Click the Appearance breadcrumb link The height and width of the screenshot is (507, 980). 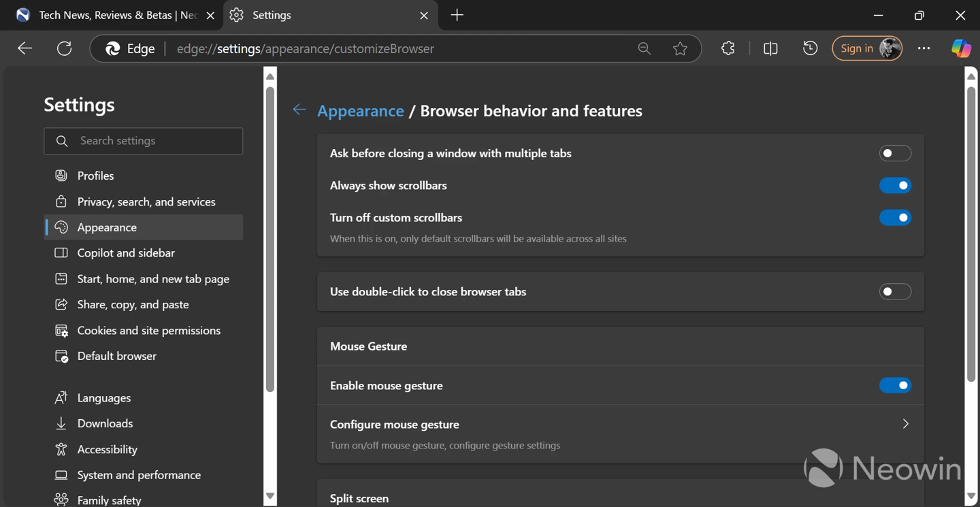(360, 110)
